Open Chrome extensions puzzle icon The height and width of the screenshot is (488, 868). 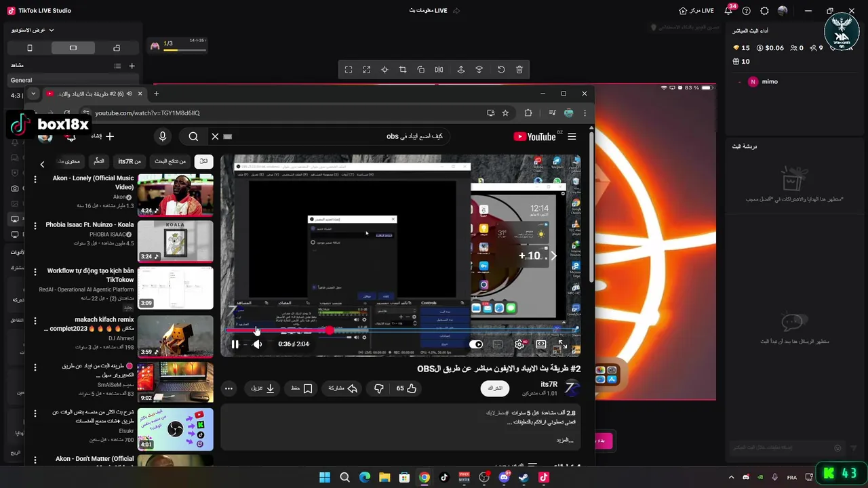tap(528, 113)
